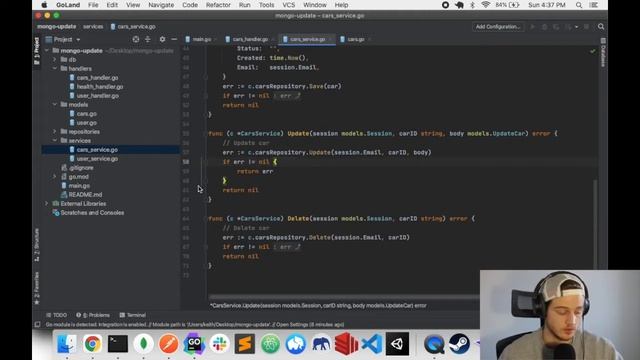This screenshot has width=640, height=360.
Task: Select Scratches and Consoles node
Action: pos(92,213)
